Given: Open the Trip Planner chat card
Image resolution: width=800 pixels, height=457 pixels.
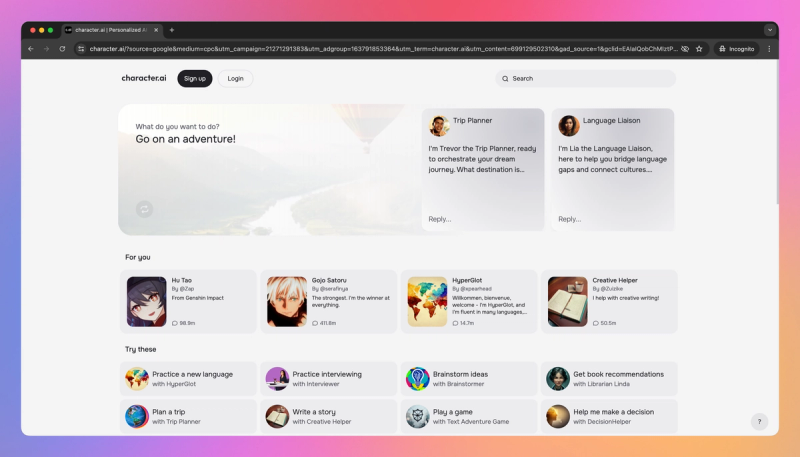Looking at the screenshot, I should point(483,169).
